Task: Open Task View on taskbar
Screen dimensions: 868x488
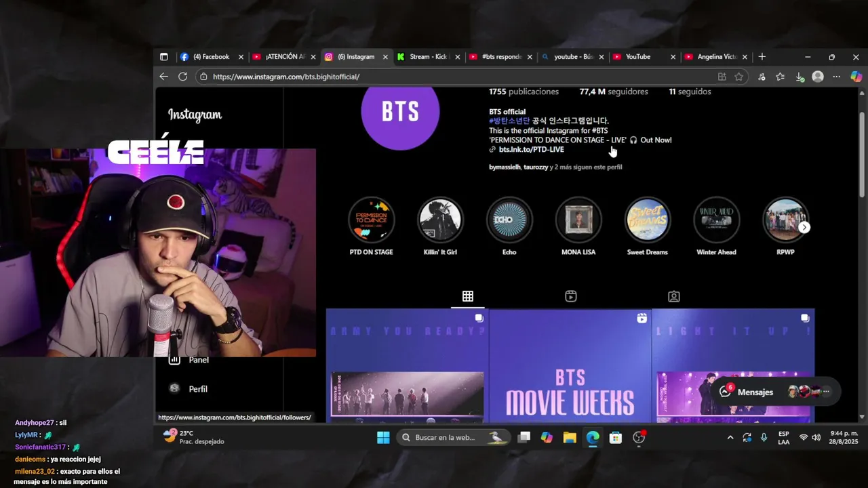Action: [524, 438]
